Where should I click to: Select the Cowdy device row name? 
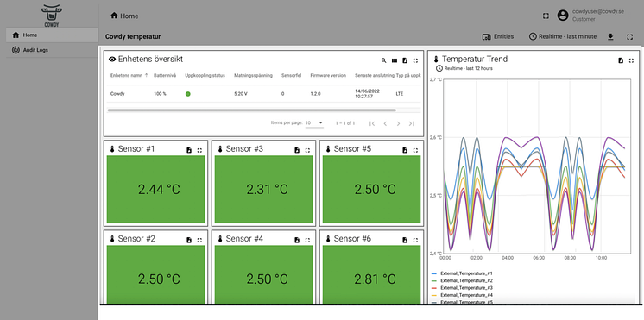tap(117, 94)
